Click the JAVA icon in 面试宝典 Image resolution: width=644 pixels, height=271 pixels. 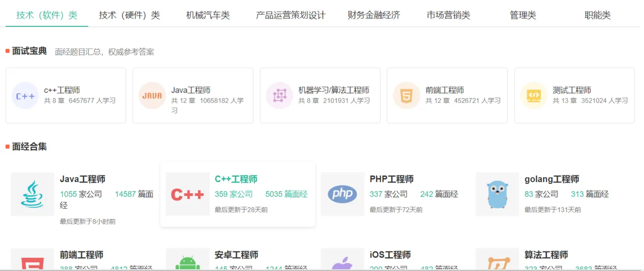(152, 96)
